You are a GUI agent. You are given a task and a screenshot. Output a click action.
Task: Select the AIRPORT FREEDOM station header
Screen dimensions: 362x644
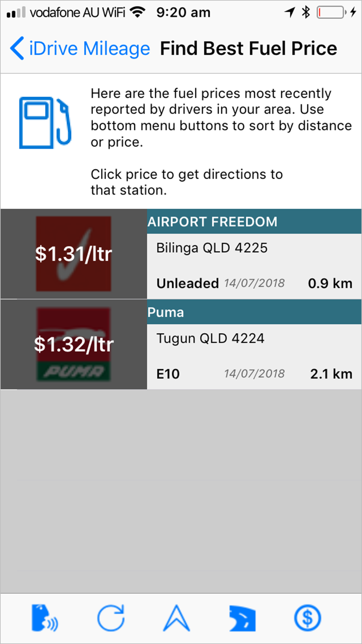tap(212, 222)
